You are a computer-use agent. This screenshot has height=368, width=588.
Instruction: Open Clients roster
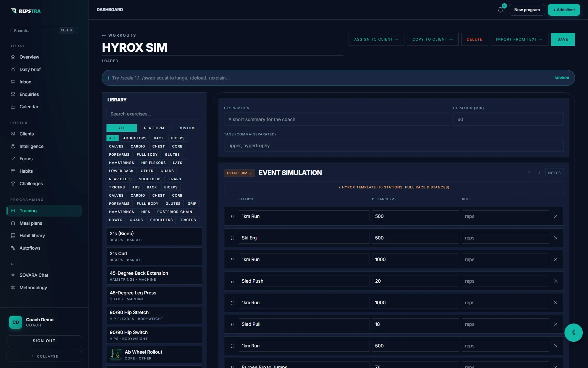44,134
